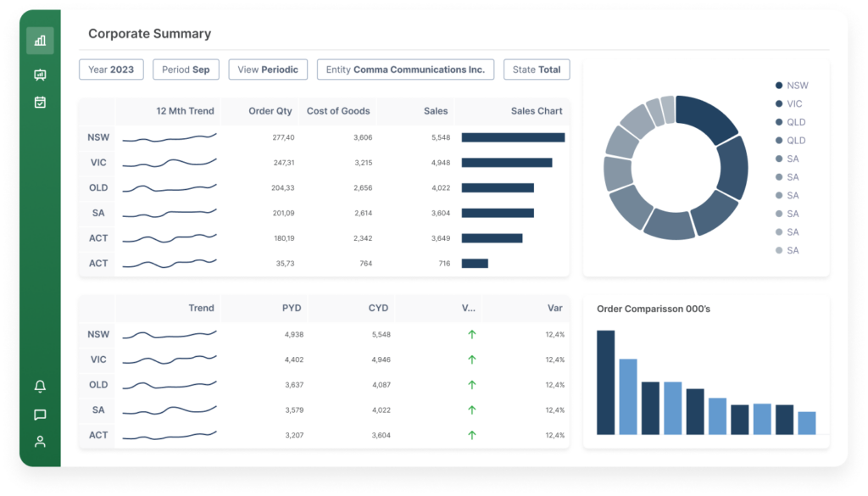Click the green up arrow for VIC variance
Screen dimensions: 868x496
coord(472,359)
